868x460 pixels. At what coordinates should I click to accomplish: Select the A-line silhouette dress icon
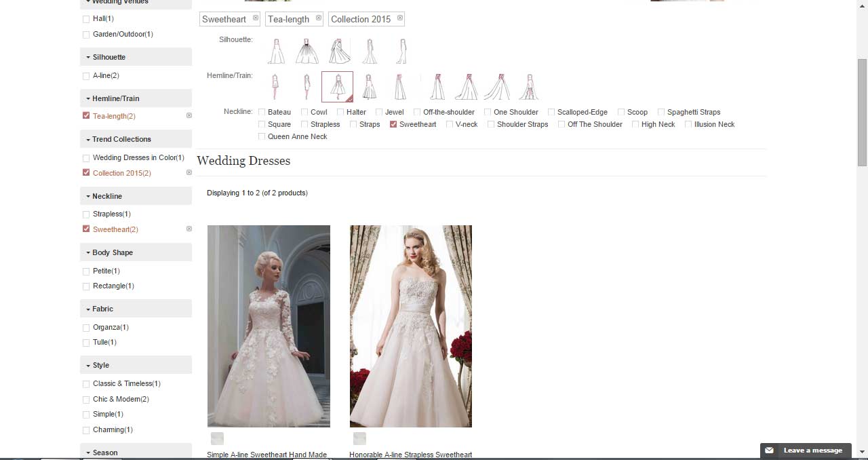pyautogui.click(x=276, y=52)
